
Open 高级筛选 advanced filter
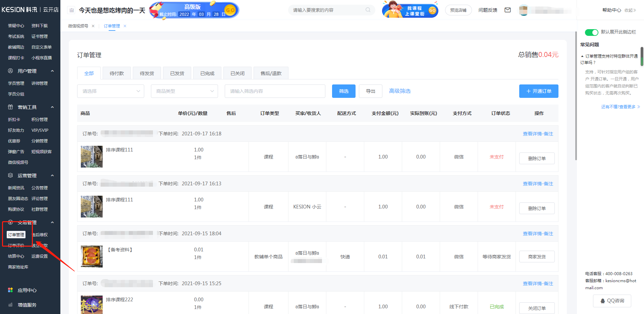[x=400, y=91]
